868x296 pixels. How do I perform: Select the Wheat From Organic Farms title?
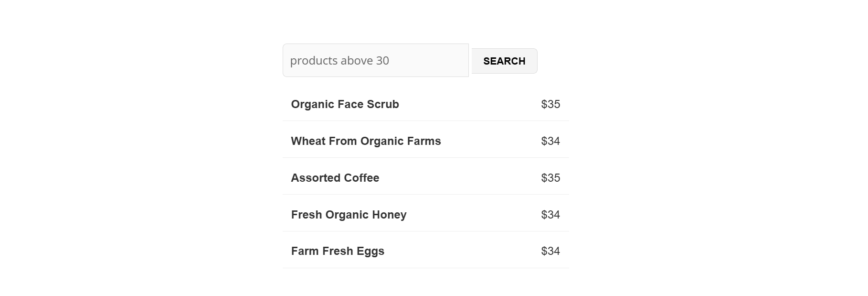[x=366, y=141]
